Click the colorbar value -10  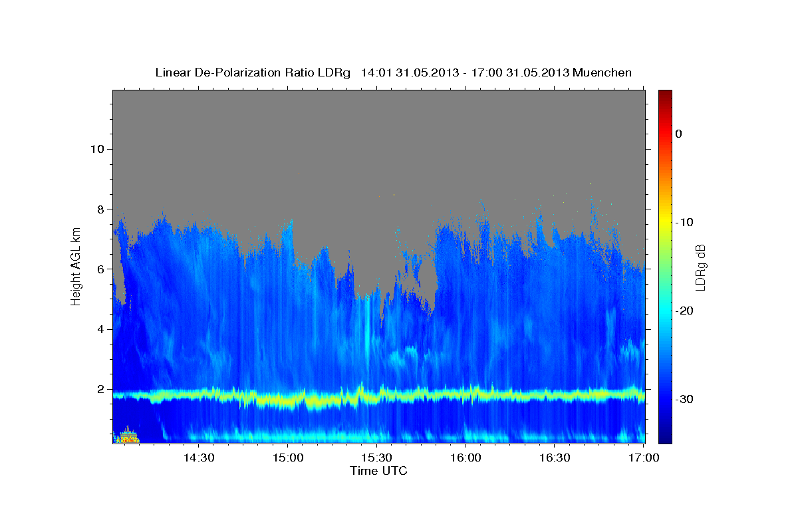pyautogui.click(x=684, y=222)
